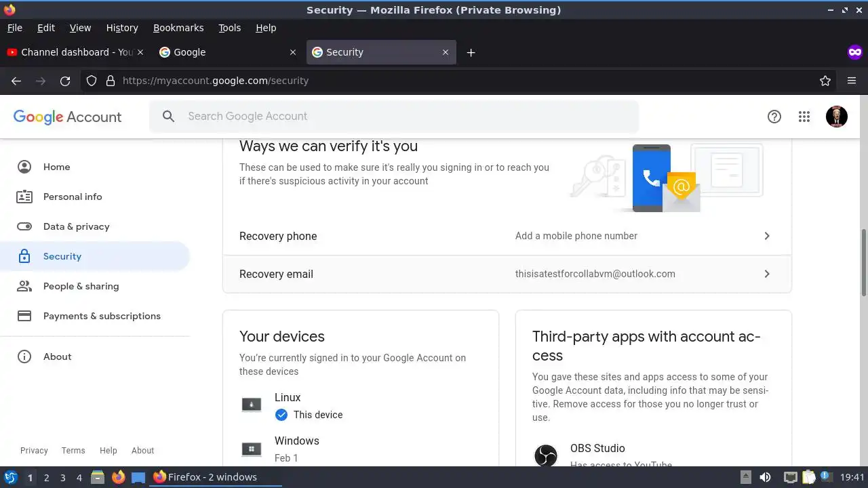This screenshot has height=488, width=868.
Task: Switch to workspace 2
Action: 46,478
